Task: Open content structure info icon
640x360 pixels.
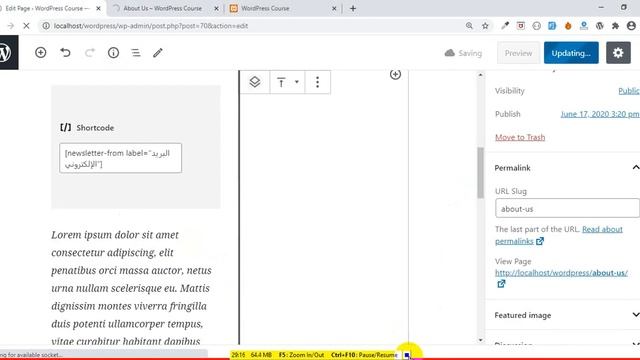Action: [x=113, y=53]
